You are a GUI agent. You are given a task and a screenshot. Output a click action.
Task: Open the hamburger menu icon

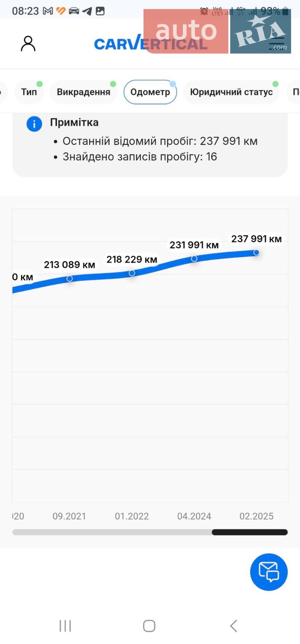click(x=276, y=43)
